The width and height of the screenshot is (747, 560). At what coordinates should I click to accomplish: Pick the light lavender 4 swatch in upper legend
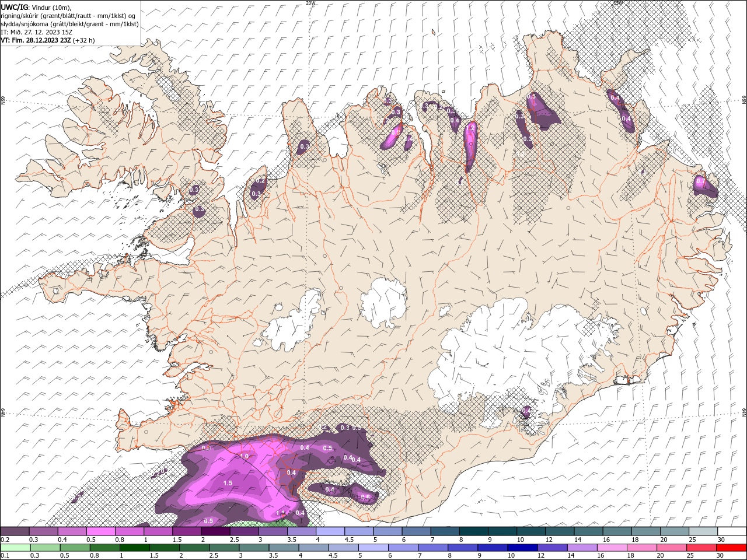pos(330,531)
